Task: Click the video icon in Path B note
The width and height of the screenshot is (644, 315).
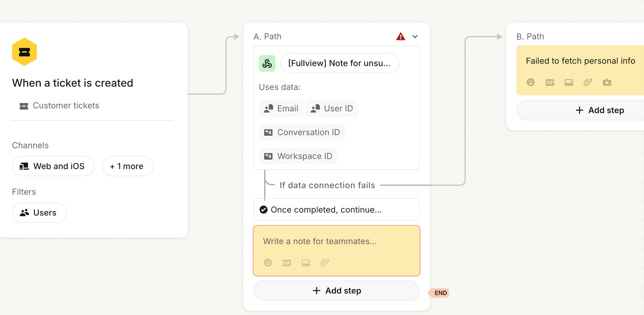Action: coord(607,82)
